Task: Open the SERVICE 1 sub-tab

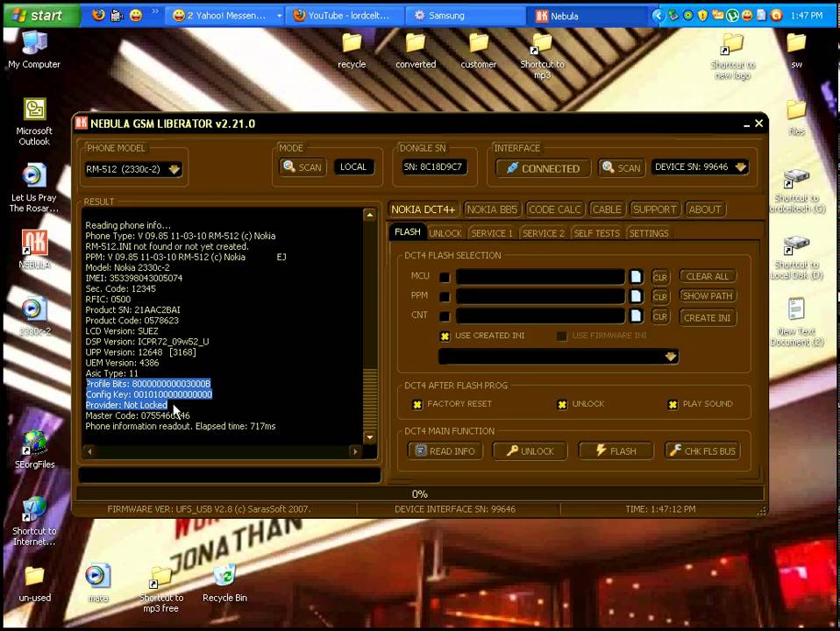Action: (x=492, y=233)
